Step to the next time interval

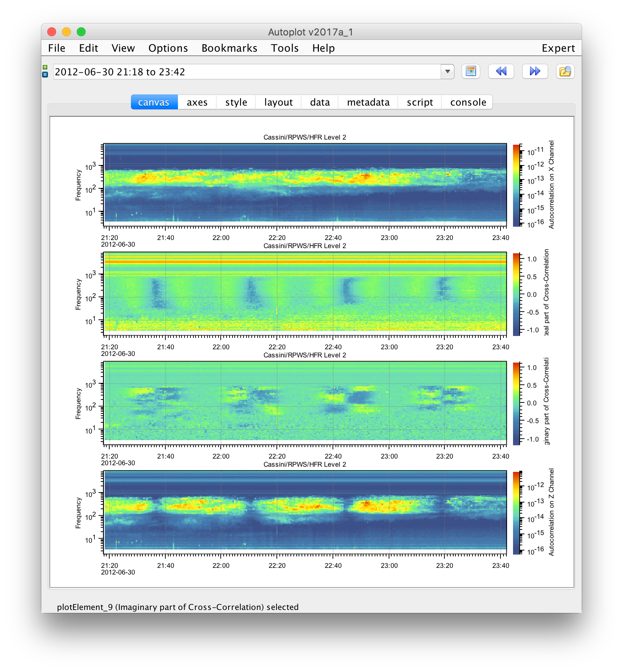coord(535,71)
